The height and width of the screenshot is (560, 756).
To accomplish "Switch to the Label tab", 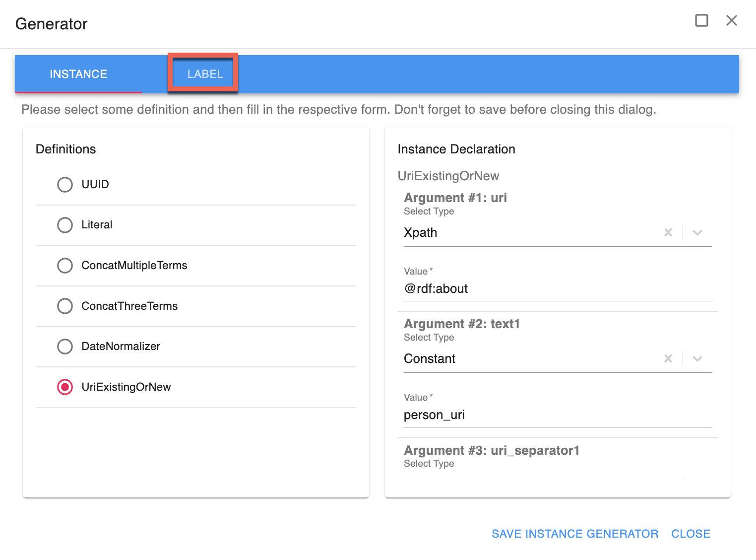I will (x=205, y=74).
